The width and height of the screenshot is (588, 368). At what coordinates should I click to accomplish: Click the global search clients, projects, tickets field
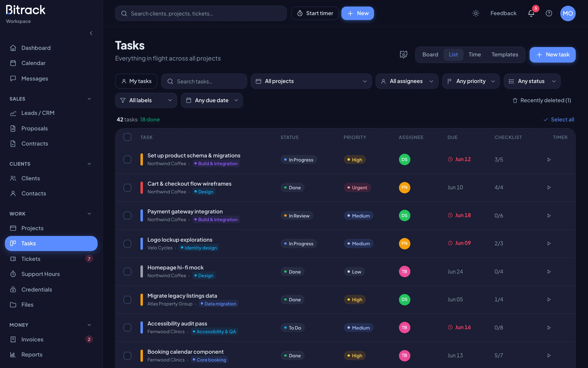coord(201,13)
